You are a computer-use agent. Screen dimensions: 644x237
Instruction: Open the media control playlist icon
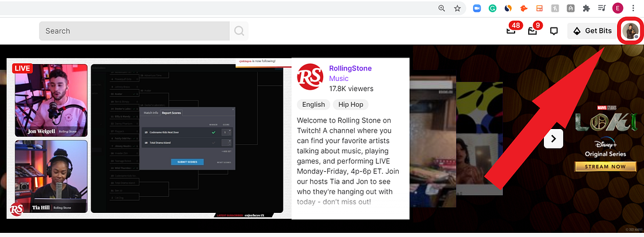click(x=602, y=8)
